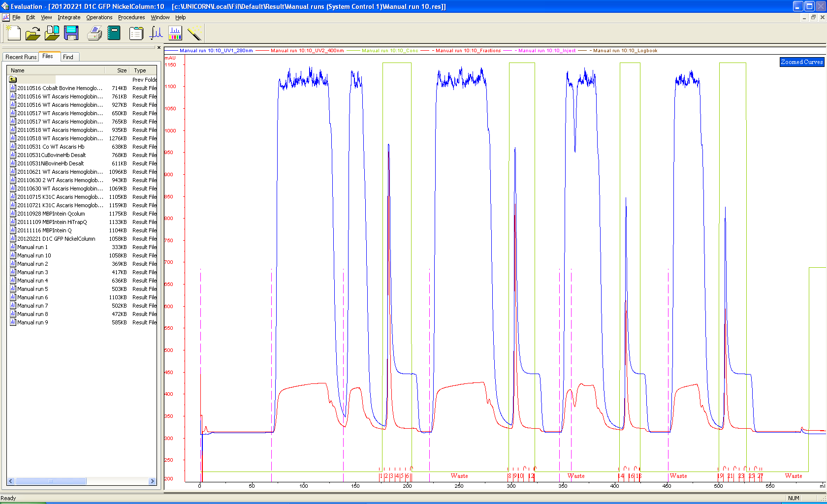
Task: Click the file list horizontal scrollbar right arrow
Action: pos(152,481)
